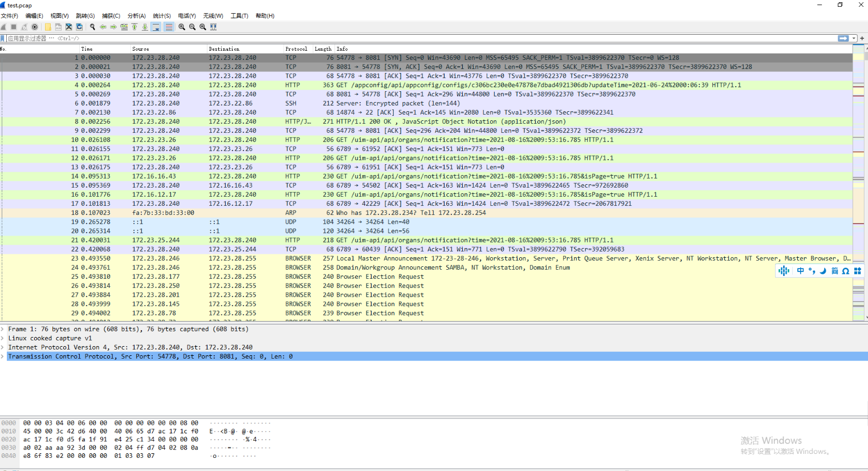Expand Transmission Control Protocol row
The width and height of the screenshot is (868, 471).
[3, 356]
